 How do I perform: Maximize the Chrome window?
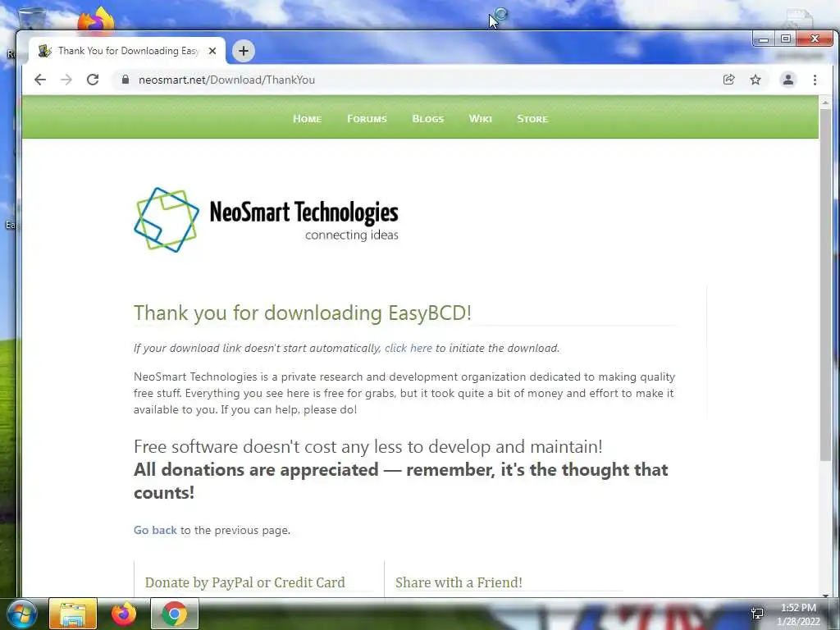pyautogui.click(x=786, y=39)
